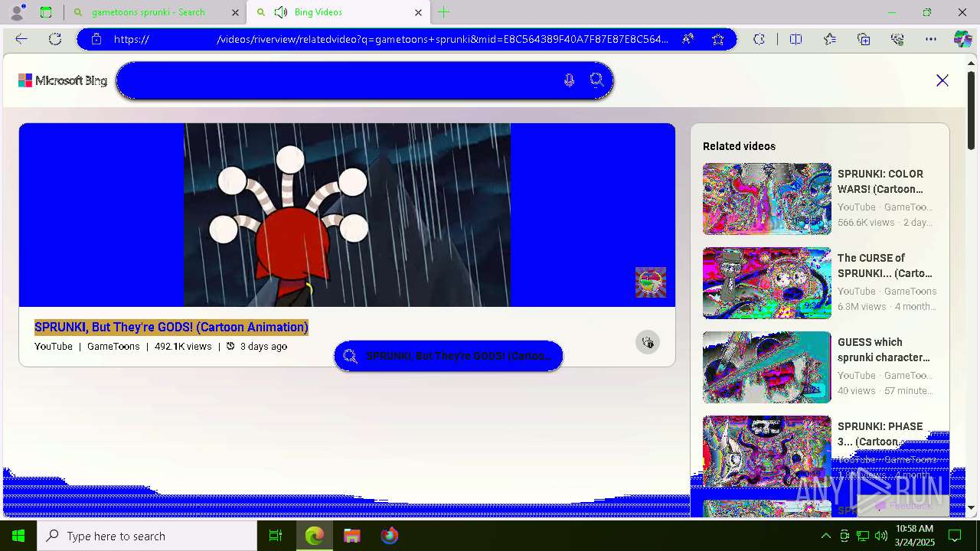Save the video using the save icon
980x551 pixels.
tap(648, 342)
